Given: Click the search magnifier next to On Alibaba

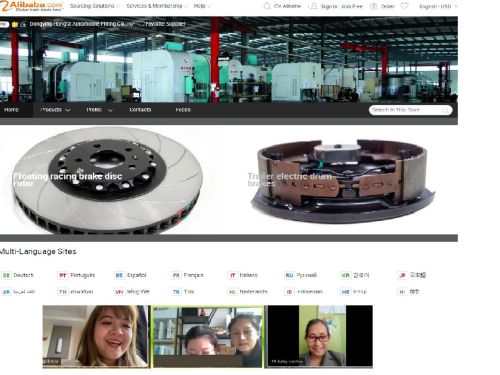Looking at the screenshot, I should (267, 6).
